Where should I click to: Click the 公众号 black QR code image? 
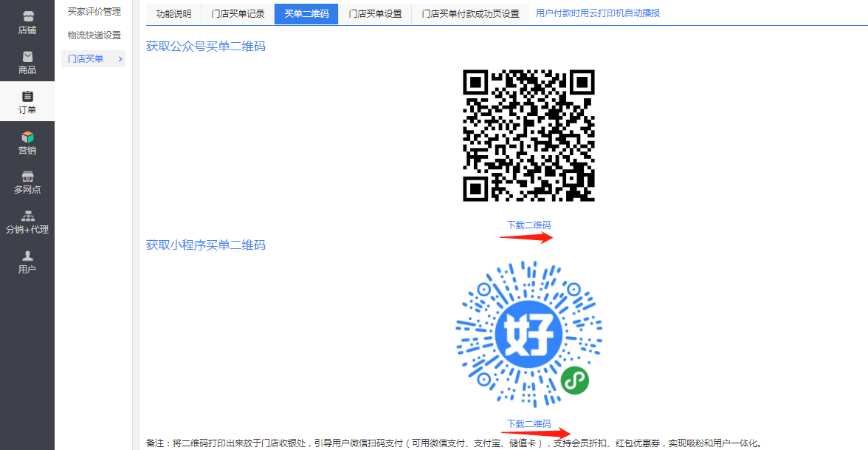(x=528, y=136)
